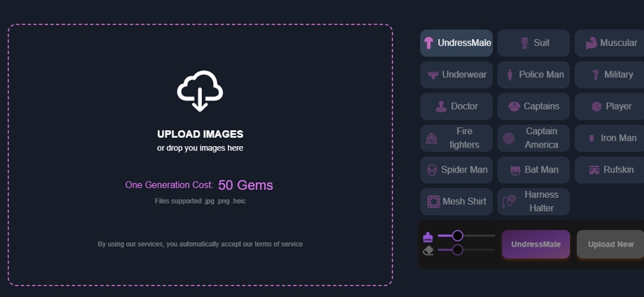
Task: Select the Suit style option
Action: point(534,43)
